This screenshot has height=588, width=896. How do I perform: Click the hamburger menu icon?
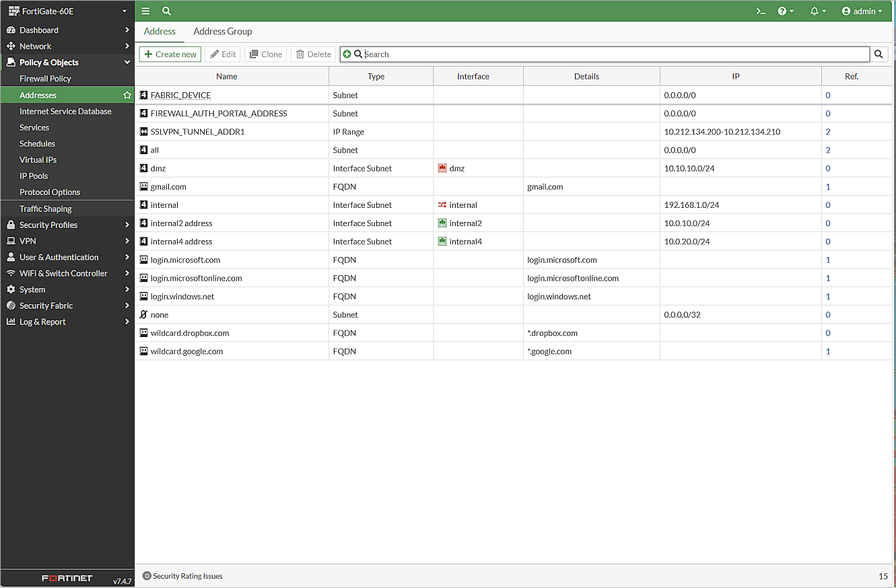145,11
